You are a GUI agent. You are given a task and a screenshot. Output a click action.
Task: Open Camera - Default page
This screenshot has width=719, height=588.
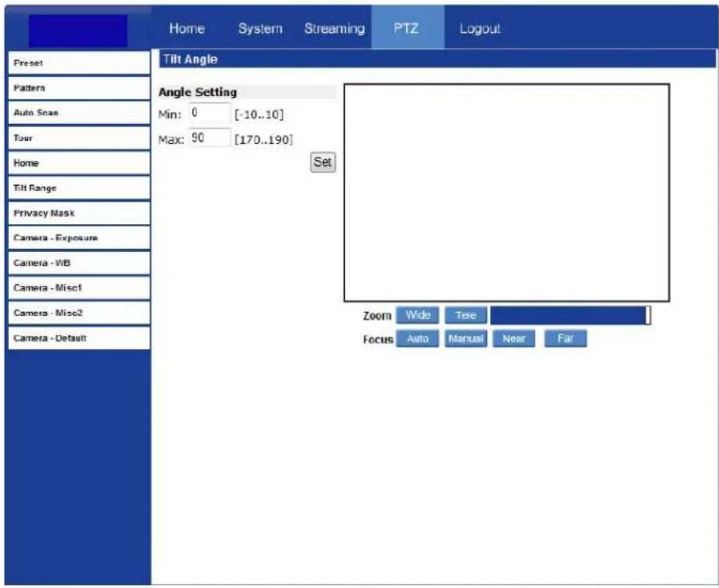(x=79, y=338)
